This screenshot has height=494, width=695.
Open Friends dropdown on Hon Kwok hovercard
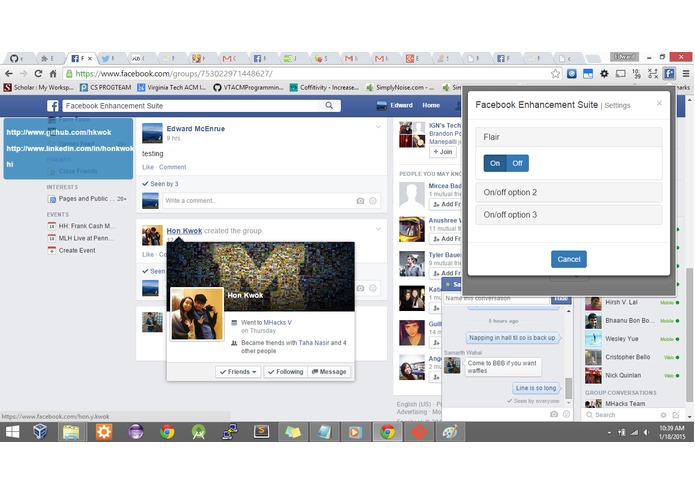click(x=238, y=372)
